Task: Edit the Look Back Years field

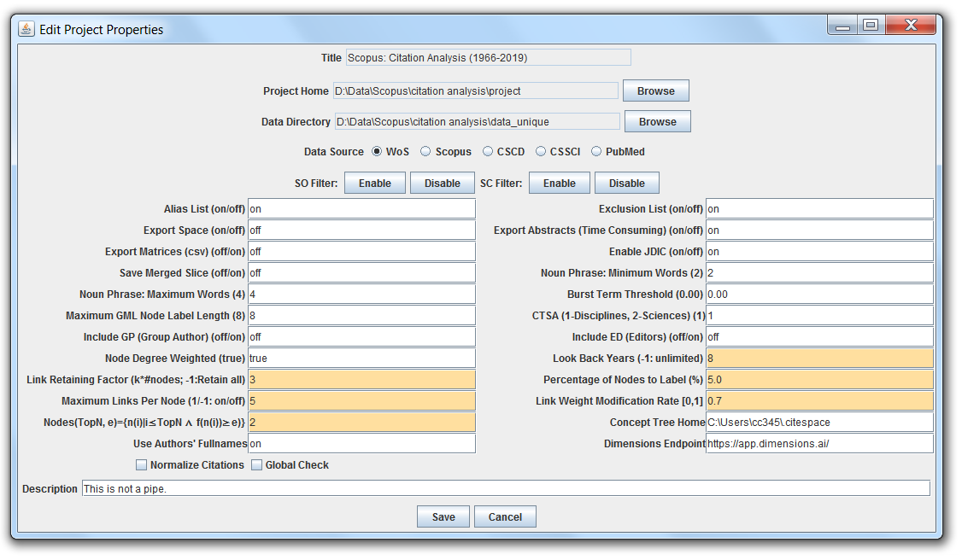Action: point(819,359)
